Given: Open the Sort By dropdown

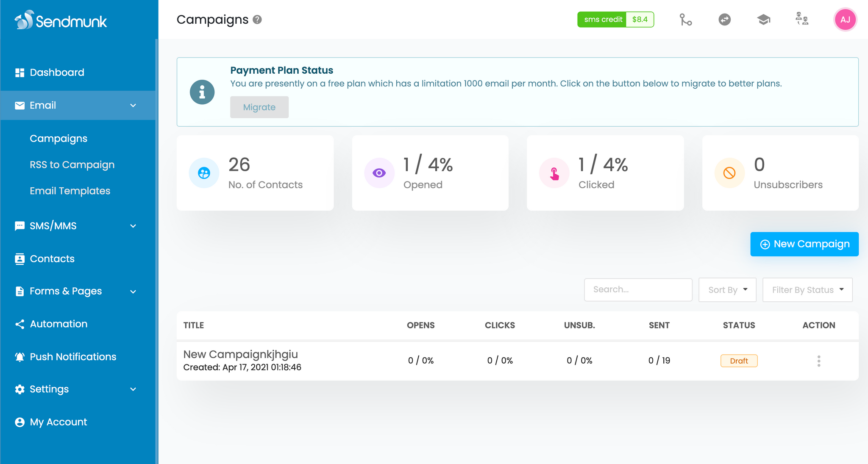Looking at the screenshot, I should tap(727, 290).
